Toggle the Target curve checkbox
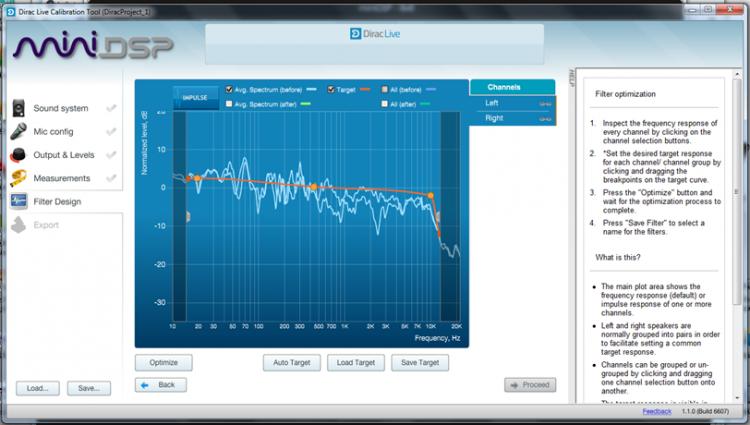The width and height of the screenshot is (750, 425). pyautogui.click(x=331, y=89)
